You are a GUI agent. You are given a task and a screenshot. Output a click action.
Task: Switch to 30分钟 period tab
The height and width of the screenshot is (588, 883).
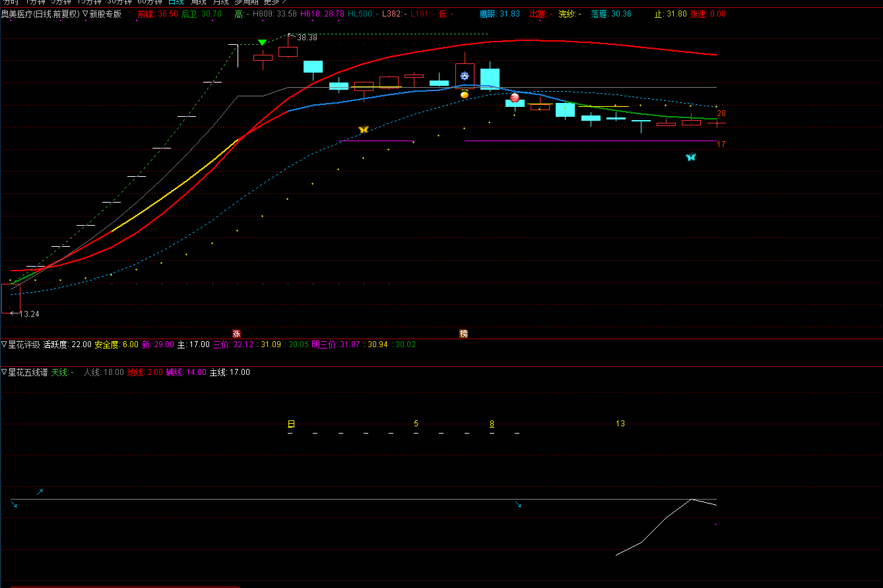coord(119,2)
